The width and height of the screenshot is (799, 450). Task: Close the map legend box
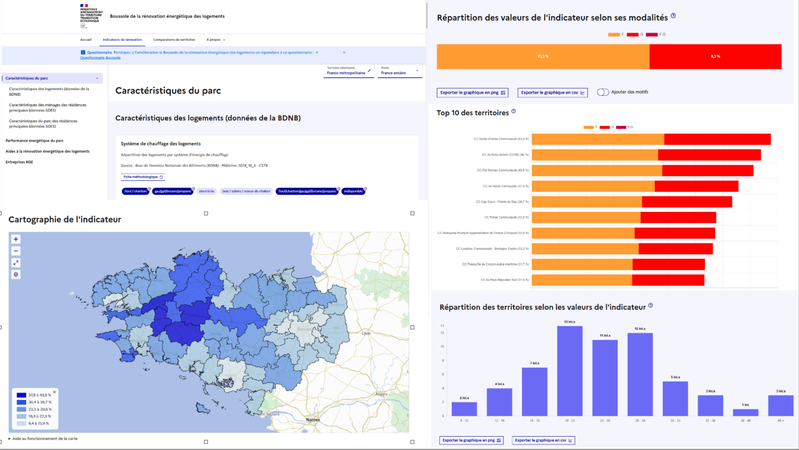[x=55, y=392]
